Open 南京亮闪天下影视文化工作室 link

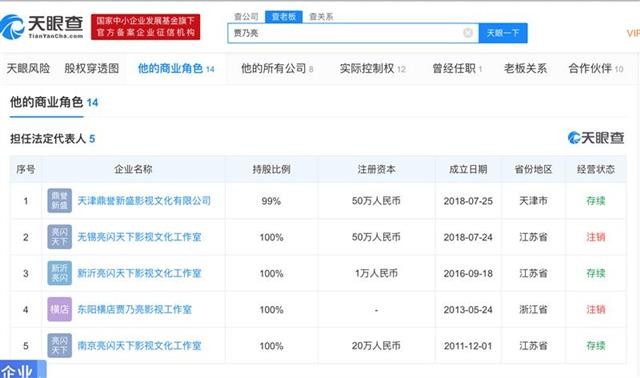tap(139, 346)
